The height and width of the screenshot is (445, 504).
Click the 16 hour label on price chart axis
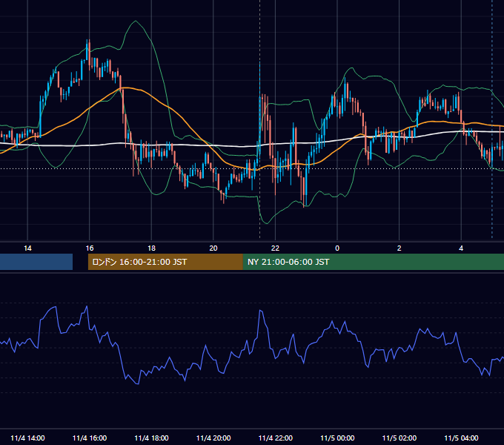coord(90,248)
